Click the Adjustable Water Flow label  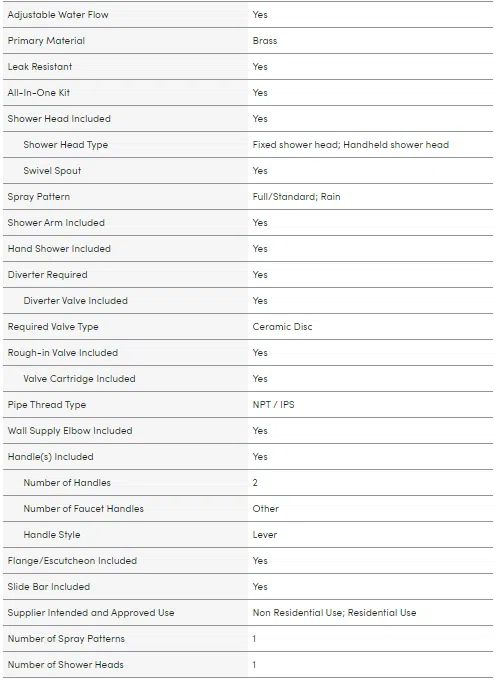click(58, 15)
